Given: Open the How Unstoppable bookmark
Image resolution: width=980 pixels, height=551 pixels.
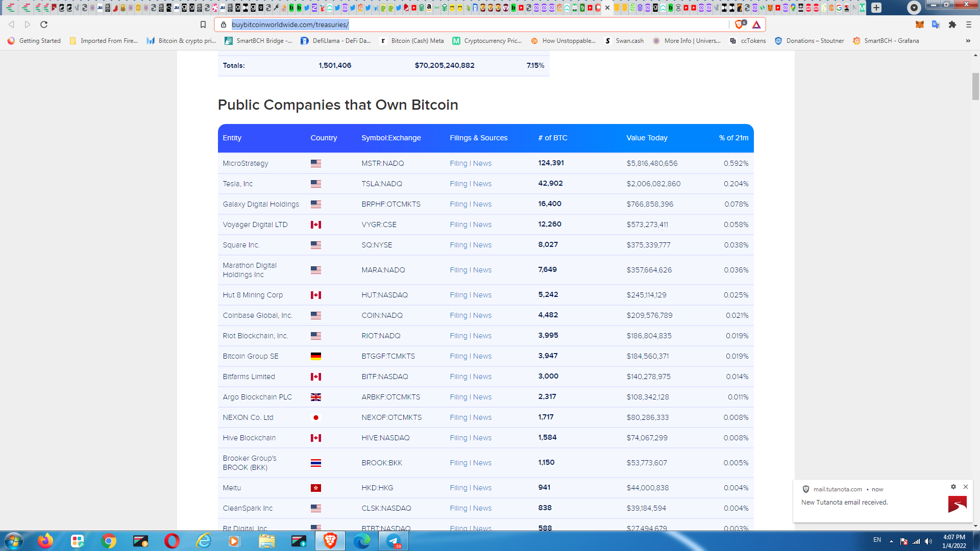Looking at the screenshot, I should [563, 41].
